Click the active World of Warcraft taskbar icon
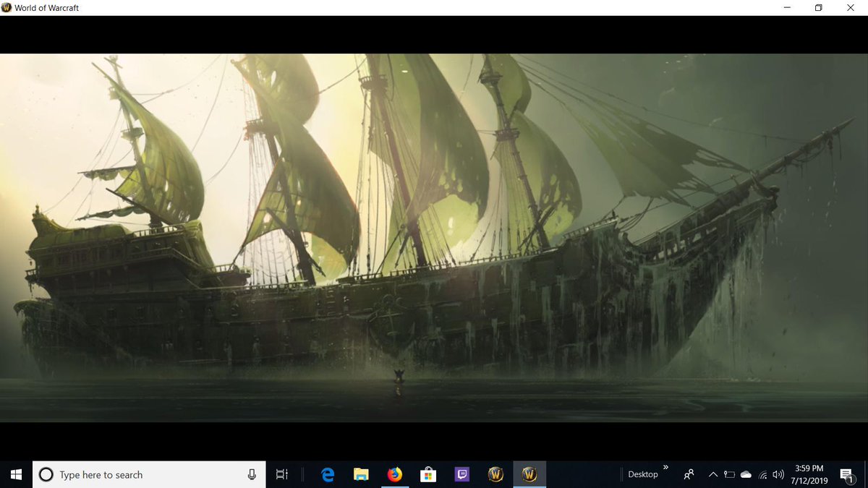868x488 pixels. (529, 474)
